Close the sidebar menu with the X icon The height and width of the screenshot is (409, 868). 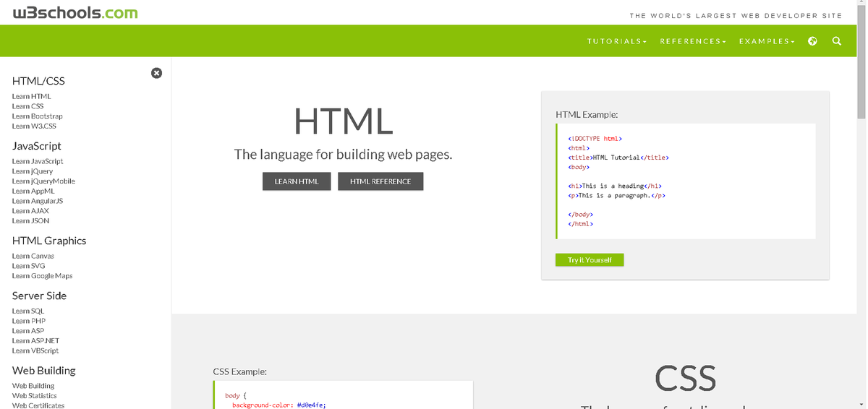156,73
